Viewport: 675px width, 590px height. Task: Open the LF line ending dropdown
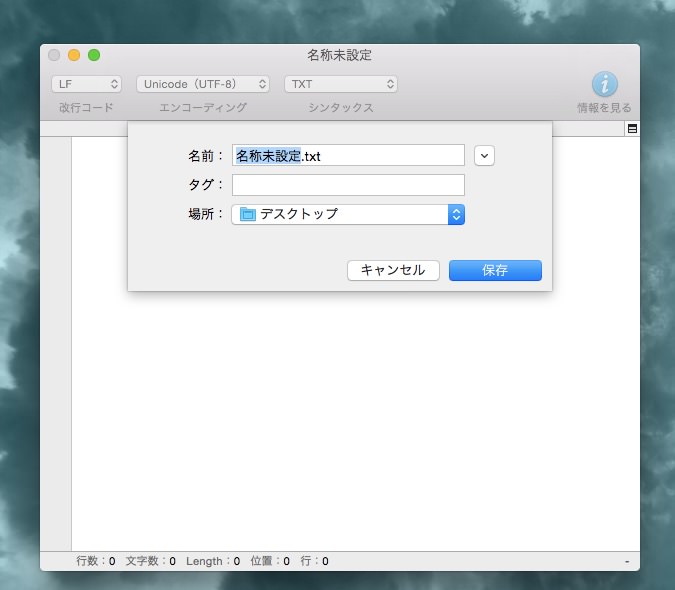click(87, 84)
